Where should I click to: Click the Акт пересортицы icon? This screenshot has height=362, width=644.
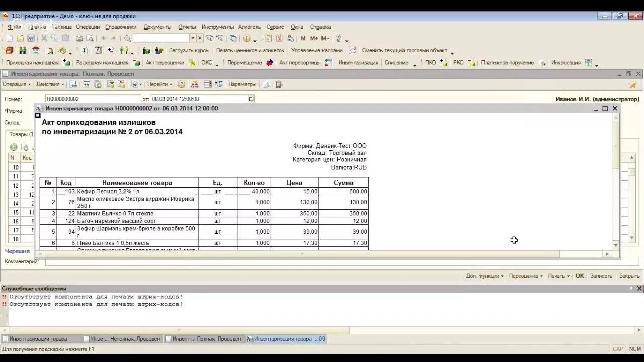(x=328, y=63)
